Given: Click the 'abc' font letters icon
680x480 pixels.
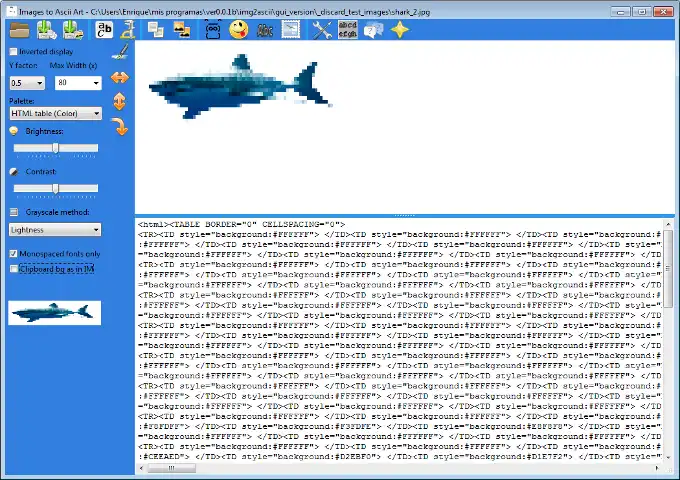Looking at the screenshot, I should [104, 30].
